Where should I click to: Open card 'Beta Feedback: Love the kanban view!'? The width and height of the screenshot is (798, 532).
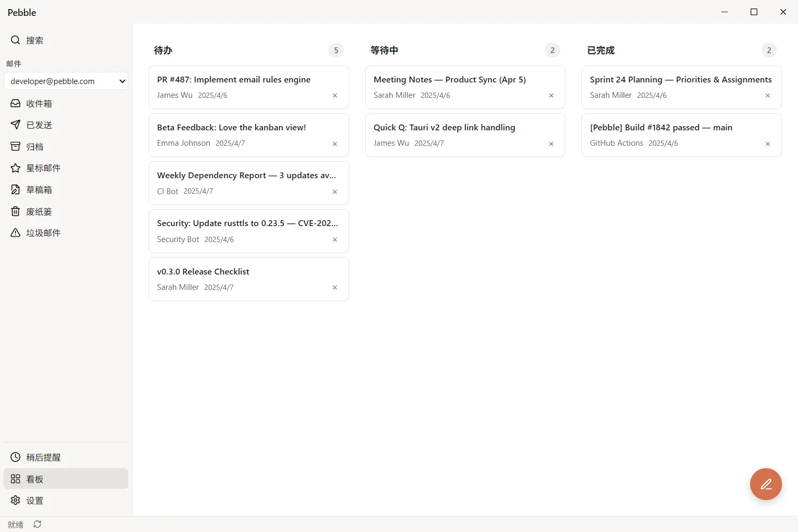249,135
